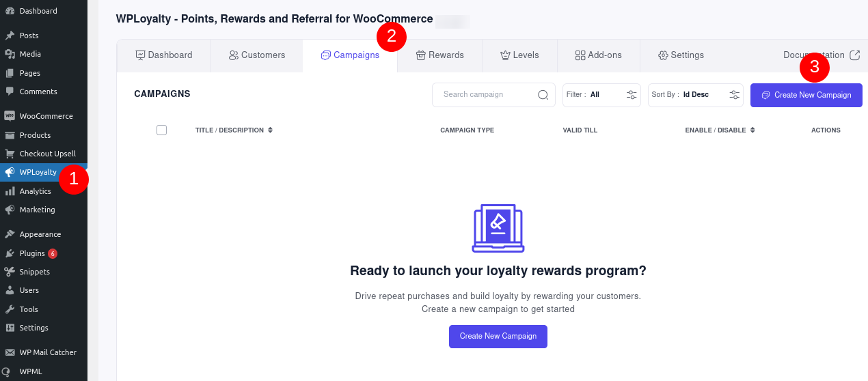The width and height of the screenshot is (868, 381).
Task: Click the centered Create New Campaign button
Action: click(x=498, y=337)
